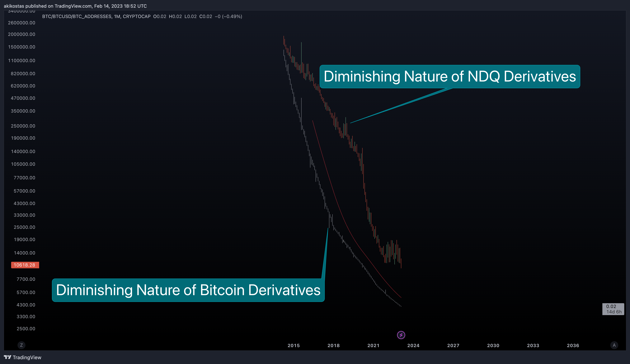Image resolution: width=630 pixels, height=364 pixels.
Task: Click the 470000.00 price axis label
Action: point(23,98)
